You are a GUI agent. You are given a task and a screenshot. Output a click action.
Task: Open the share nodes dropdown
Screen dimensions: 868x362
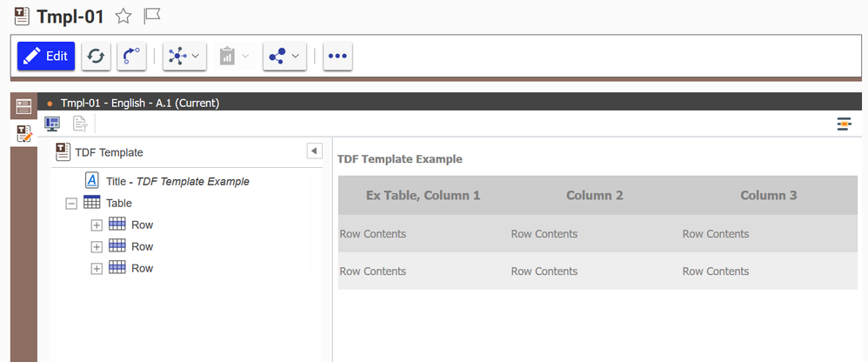284,56
